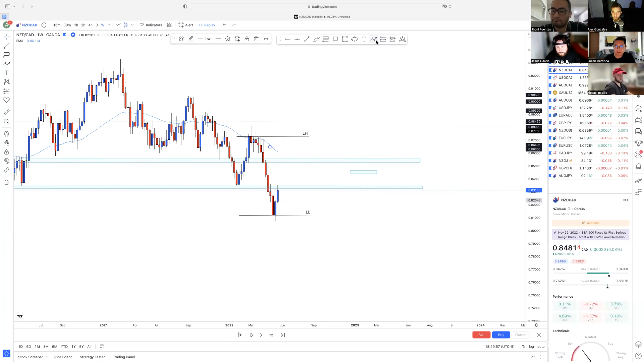Select the 4h timeframe
The width and height of the screenshot is (644, 362).
[90, 25]
